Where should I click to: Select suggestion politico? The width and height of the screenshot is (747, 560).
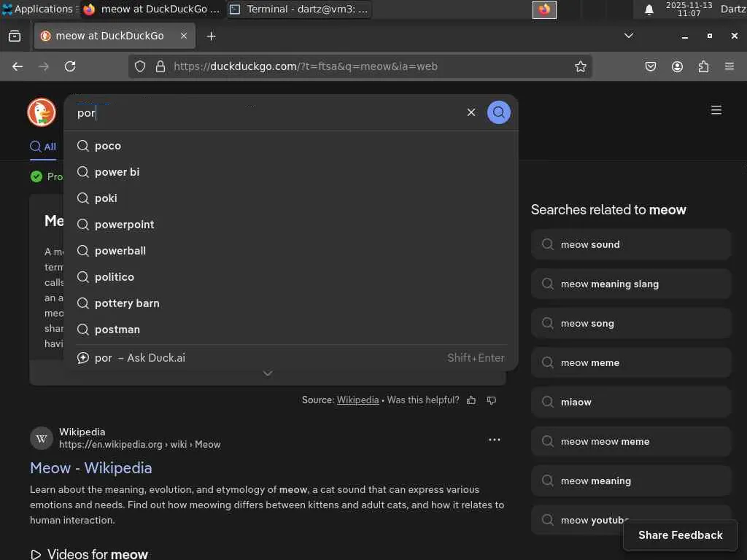290,276
